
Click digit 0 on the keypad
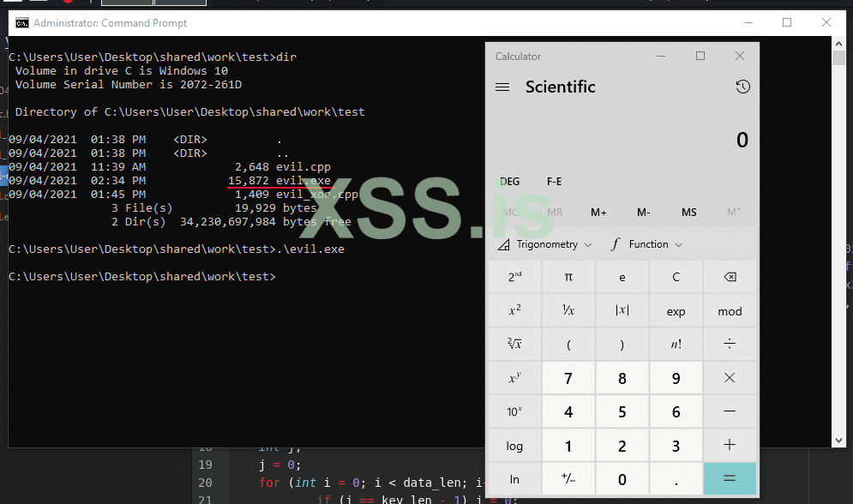click(622, 479)
